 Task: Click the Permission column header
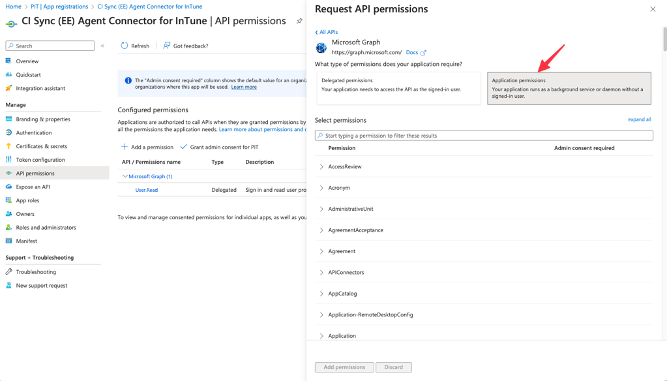342,148
